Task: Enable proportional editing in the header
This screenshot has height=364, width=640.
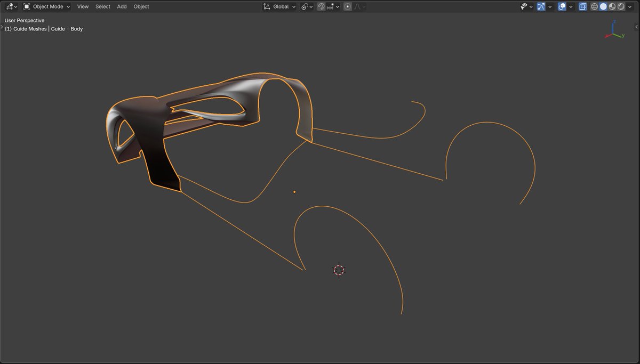Action: click(x=348, y=6)
